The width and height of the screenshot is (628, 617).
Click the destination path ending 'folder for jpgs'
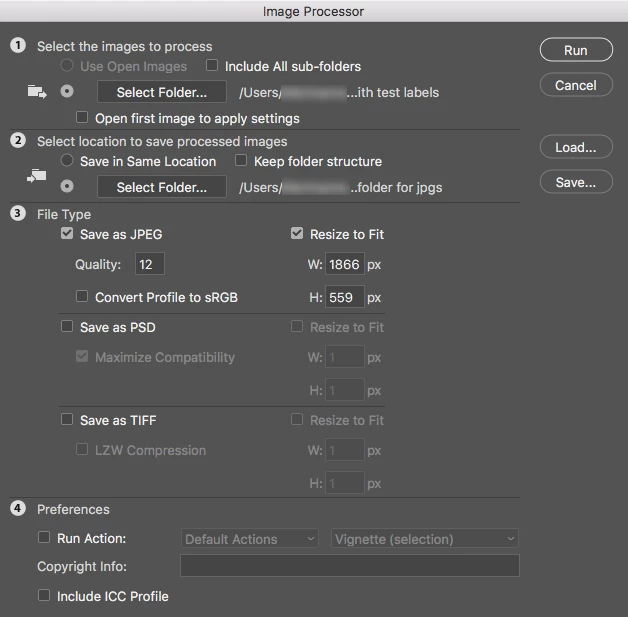340,187
